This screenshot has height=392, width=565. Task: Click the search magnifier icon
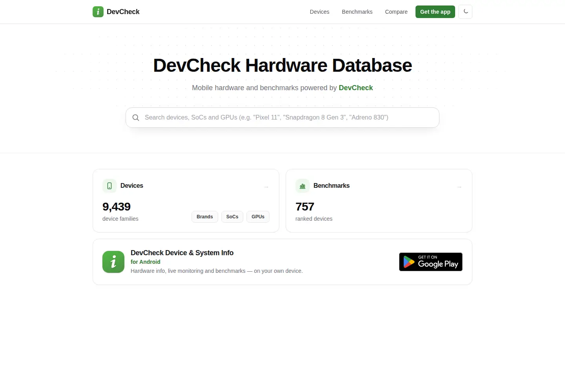pos(136,118)
